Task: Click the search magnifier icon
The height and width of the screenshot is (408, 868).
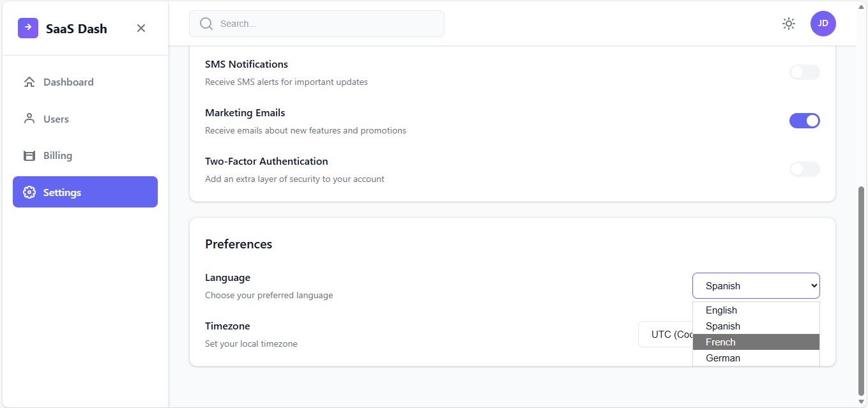Action: point(206,24)
